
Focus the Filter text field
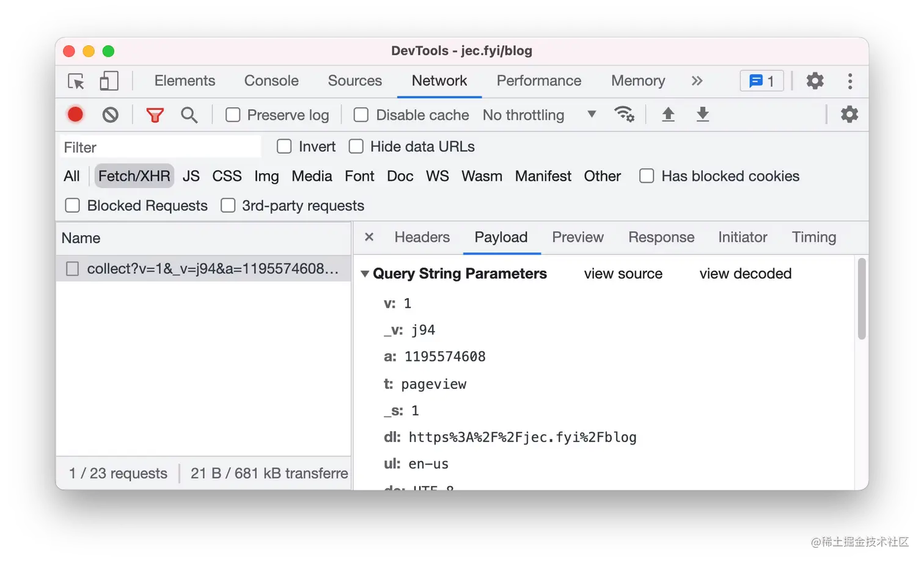click(x=161, y=147)
